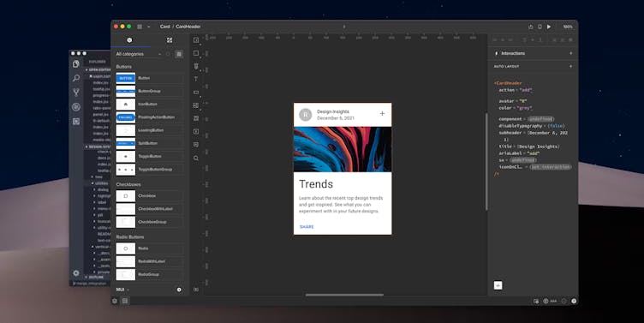The width and height of the screenshot is (644, 323).
Task: Select the SplitButton component
Action: pos(150,143)
